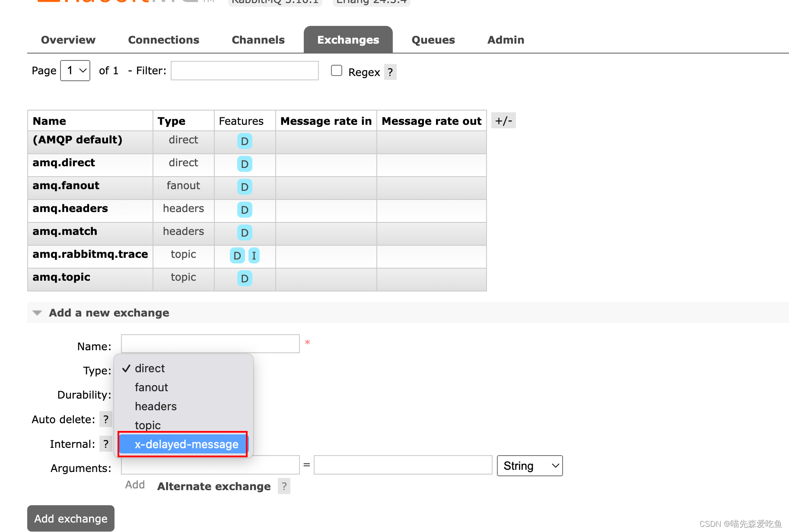Click the "?" help icon beside Regex
The image size is (789, 532).
coord(390,72)
